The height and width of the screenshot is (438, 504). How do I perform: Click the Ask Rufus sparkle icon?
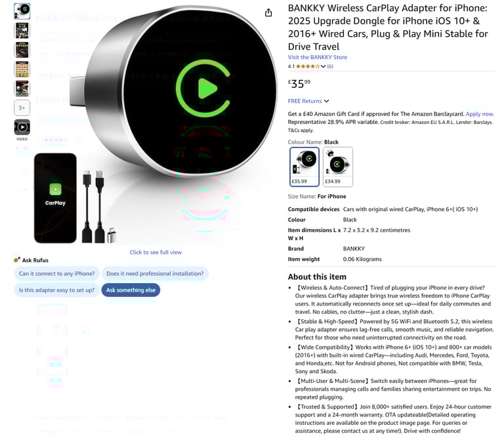coord(17,260)
